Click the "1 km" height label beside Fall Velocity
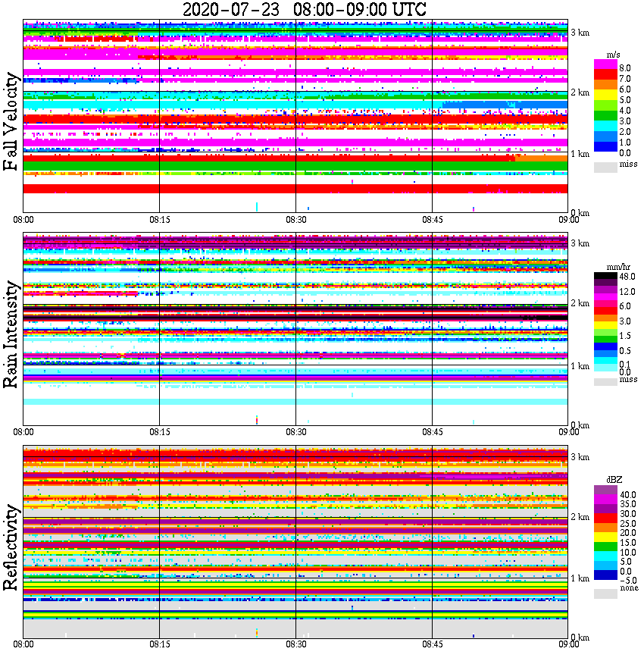644x658 pixels. tap(580, 154)
